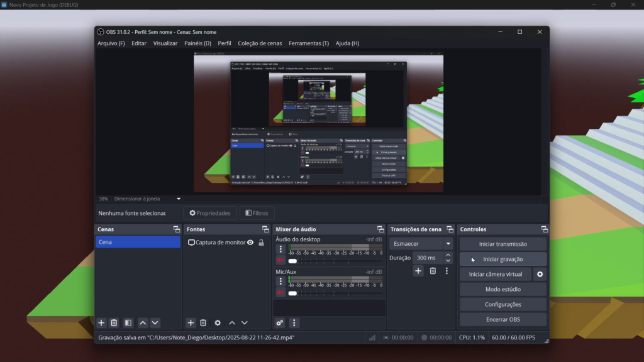Add a new scene transition
644x362 pixels.
point(418,271)
